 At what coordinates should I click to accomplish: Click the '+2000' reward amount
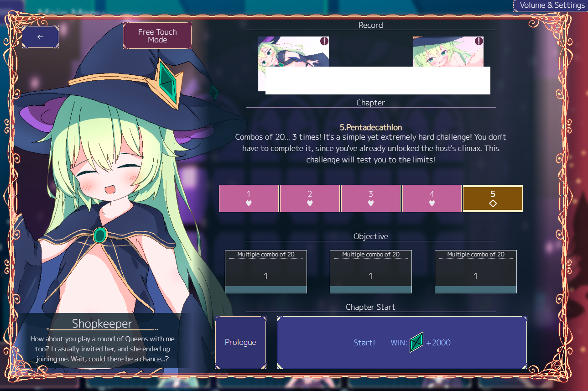coord(438,342)
